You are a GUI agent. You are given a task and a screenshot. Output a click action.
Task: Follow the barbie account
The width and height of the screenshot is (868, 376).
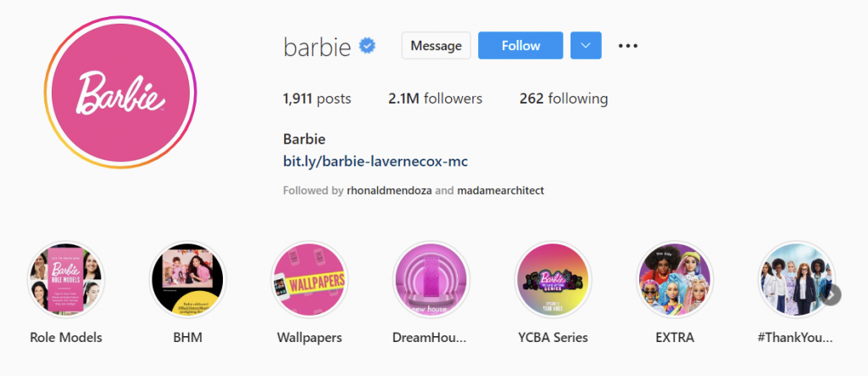(520, 46)
